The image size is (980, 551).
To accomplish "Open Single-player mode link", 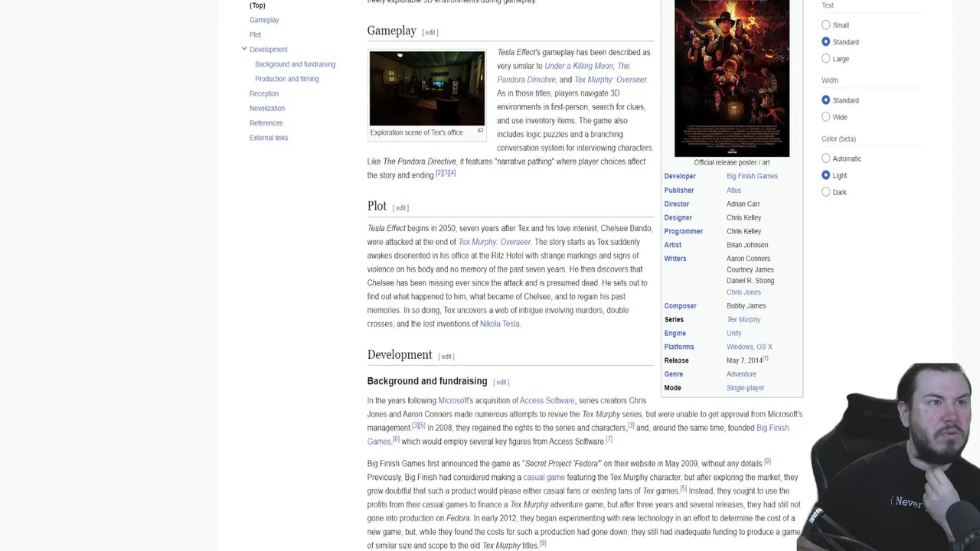I will (746, 388).
